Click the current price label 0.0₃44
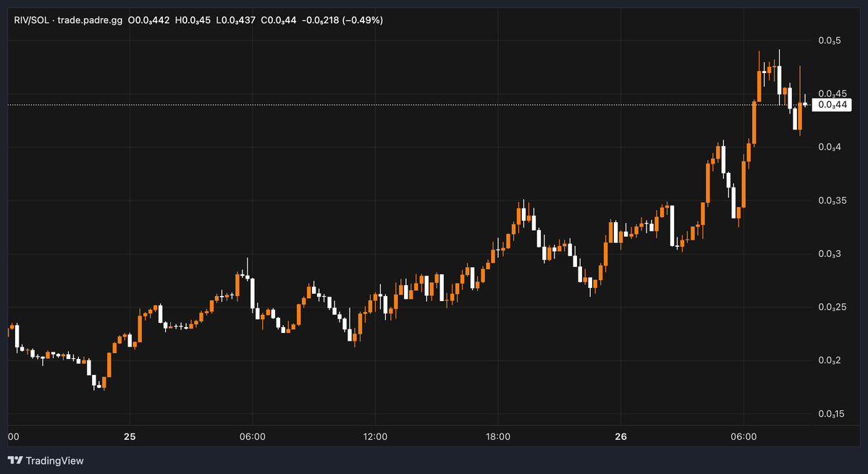The height and width of the screenshot is (474, 868). pos(832,104)
